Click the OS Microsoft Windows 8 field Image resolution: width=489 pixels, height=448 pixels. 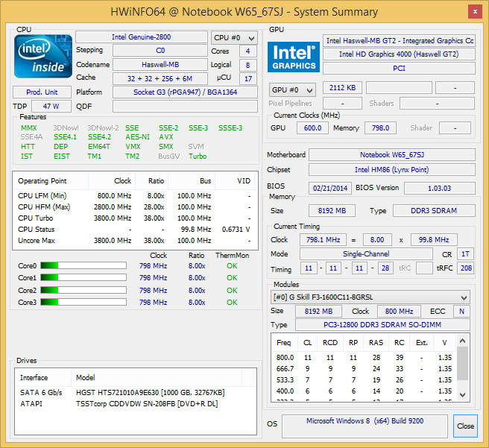click(365, 426)
